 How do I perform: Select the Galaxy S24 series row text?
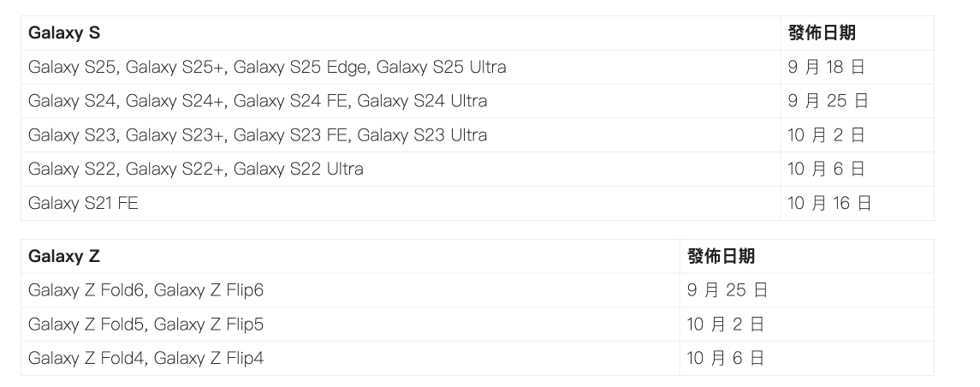(x=258, y=101)
